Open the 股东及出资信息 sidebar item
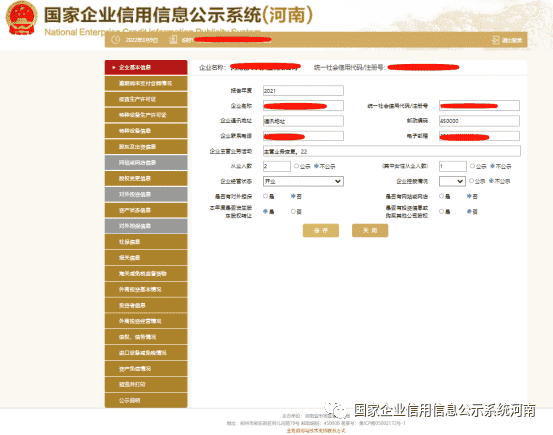553x435 pixels. 146,147
